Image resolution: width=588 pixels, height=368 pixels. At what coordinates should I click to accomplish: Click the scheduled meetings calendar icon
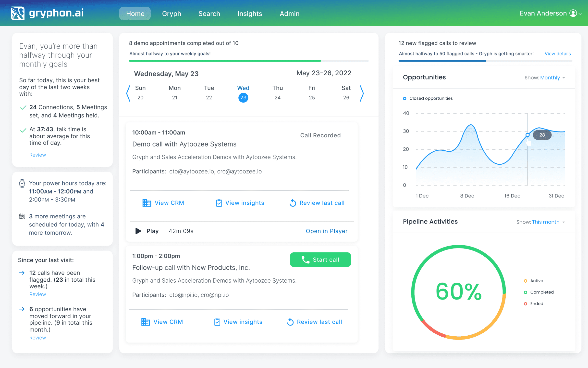click(x=22, y=216)
